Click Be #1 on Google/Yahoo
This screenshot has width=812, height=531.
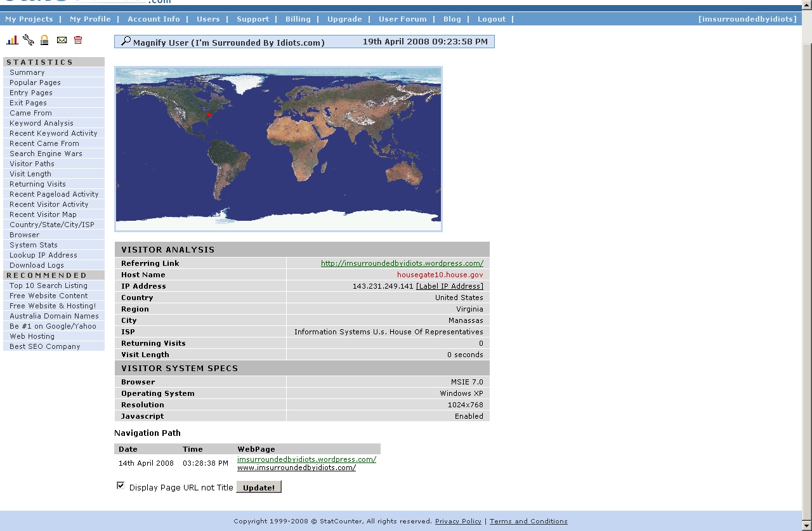point(54,326)
